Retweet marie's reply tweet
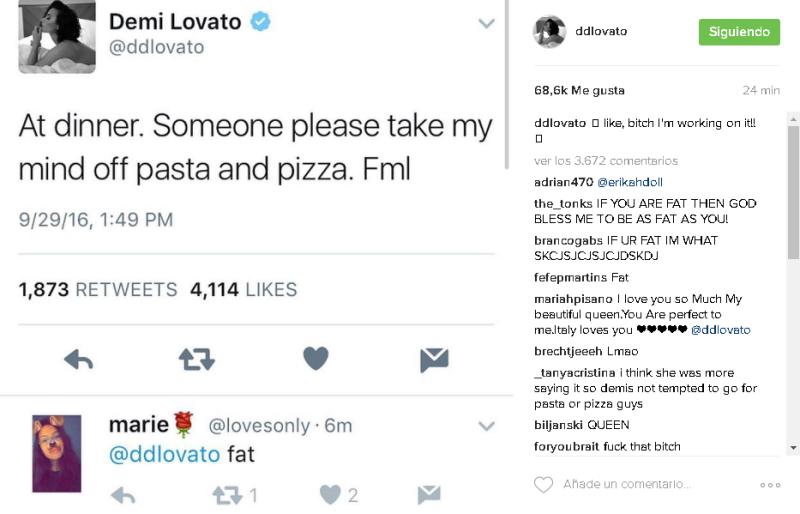The width and height of the screenshot is (800, 514). [229, 494]
